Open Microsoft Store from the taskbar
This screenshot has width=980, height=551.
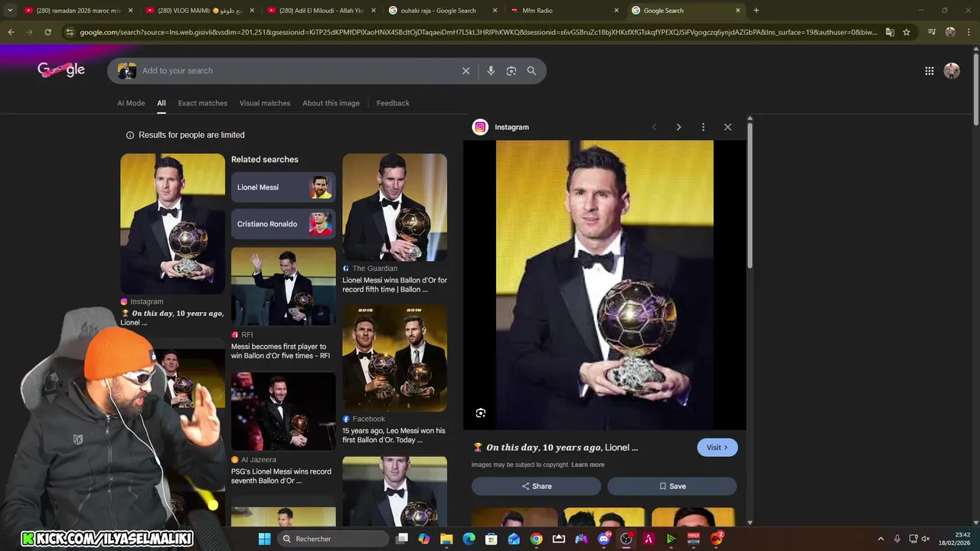492,539
